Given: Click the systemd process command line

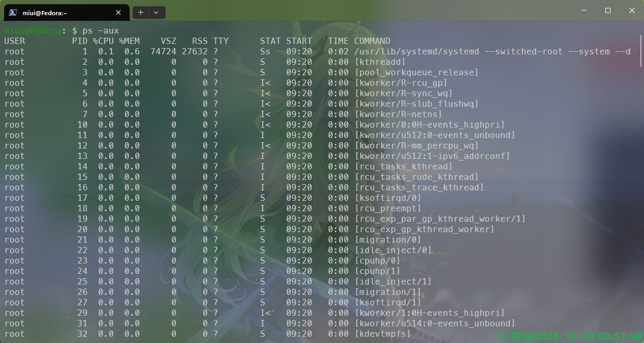Looking at the screenshot, I should [492, 52].
